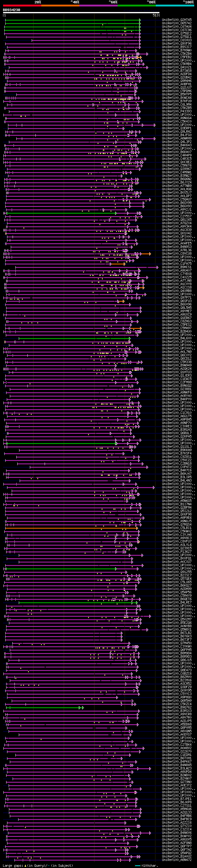Viewport: 197px width, 868px height.
Task: Select hit label UniRef100_A2DFD4
Action: (x=177, y=74)
